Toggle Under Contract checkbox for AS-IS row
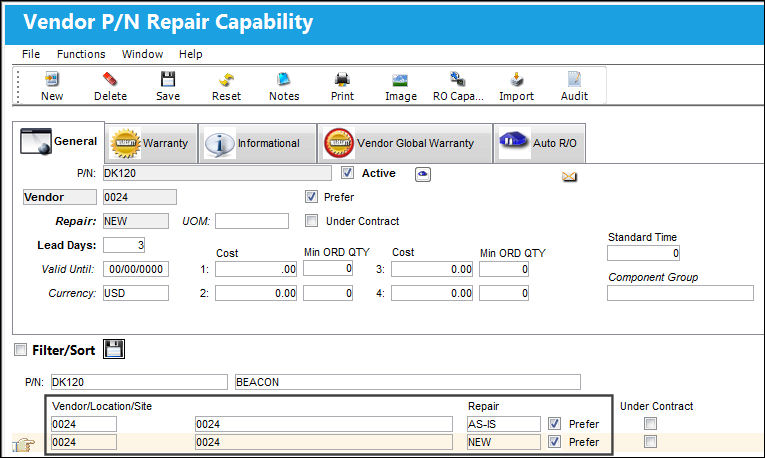This screenshot has height=458, width=765. (650, 423)
